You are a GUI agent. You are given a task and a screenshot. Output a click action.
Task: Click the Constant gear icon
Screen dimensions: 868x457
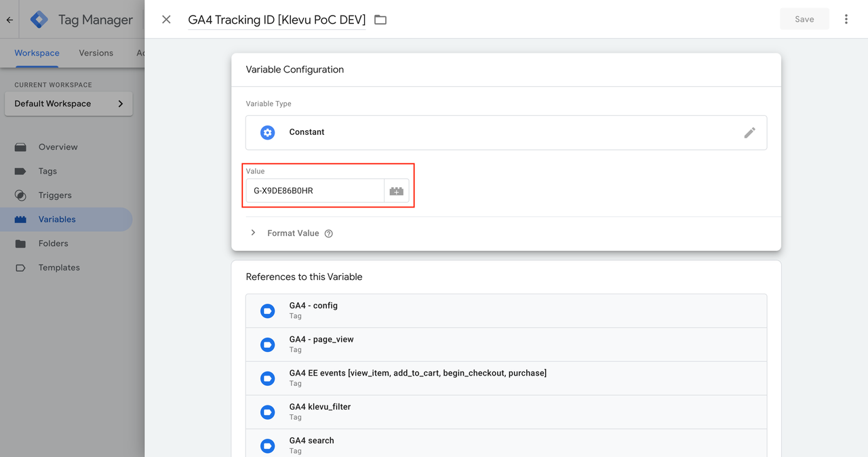pyautogui.click(x=268, y=132)
